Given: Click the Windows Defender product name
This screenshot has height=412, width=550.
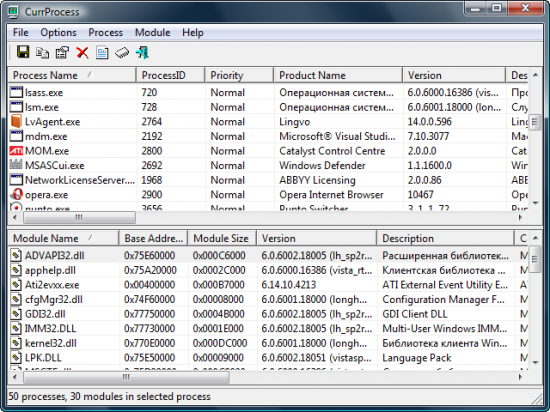Looking at the screenshot, I should coord(322,165).
